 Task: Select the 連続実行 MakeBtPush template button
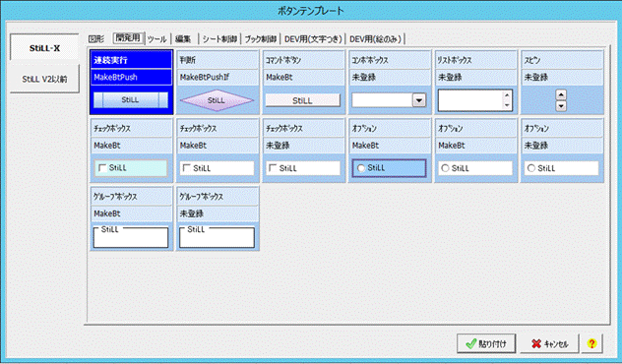coord(131,100)
